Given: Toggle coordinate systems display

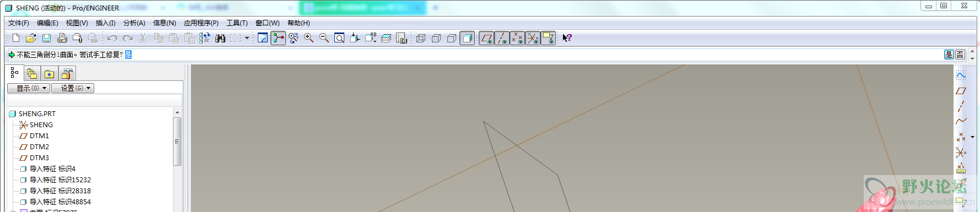Looking at the screenshot, I should [x=533, y=38].
